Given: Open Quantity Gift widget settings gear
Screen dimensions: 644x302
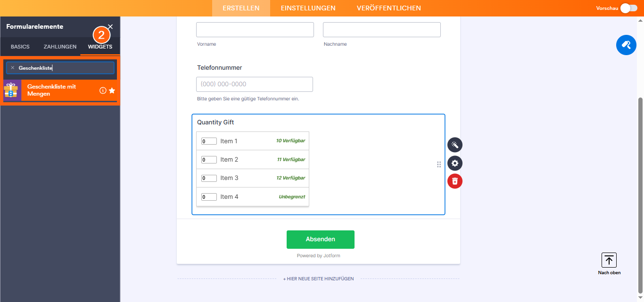Looking at the screenshot, I should coord(455,163).
